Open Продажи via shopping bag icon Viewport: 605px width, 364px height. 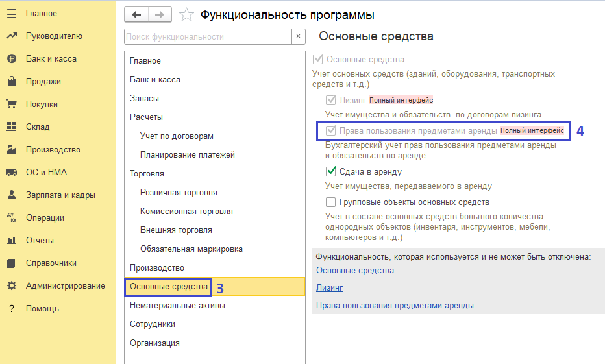[12, 82]
